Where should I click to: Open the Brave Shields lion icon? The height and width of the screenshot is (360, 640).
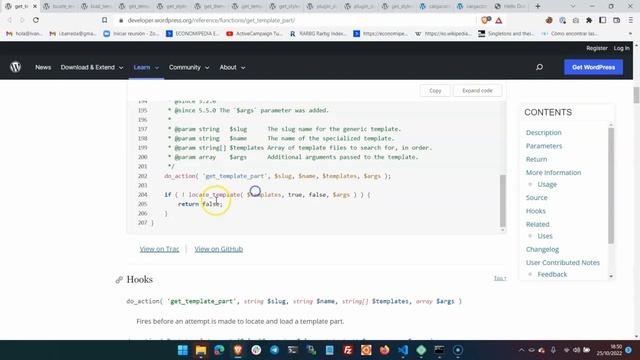tap(485, 20)
